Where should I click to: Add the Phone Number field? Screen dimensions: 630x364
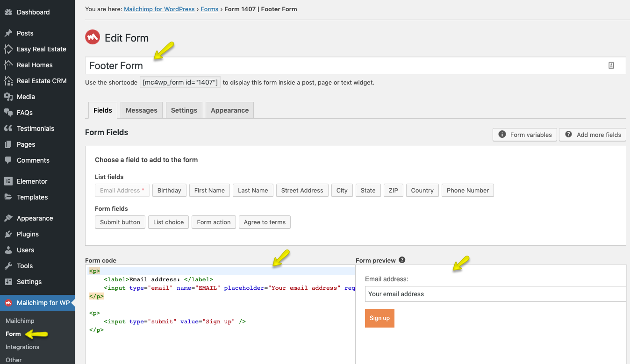468,190
